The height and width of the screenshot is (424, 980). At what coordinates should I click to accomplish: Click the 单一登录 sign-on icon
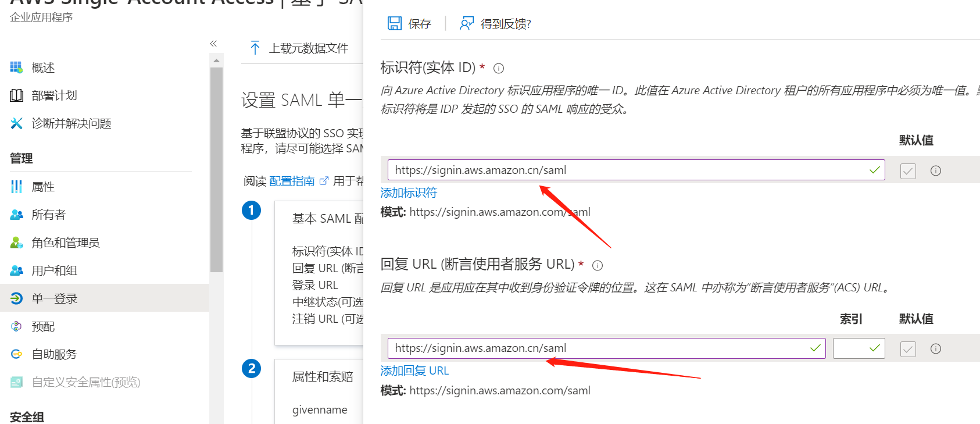click(16, 298)
